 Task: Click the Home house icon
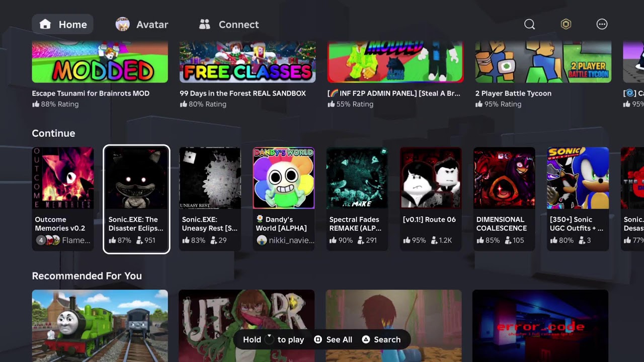tap(45, 25)
